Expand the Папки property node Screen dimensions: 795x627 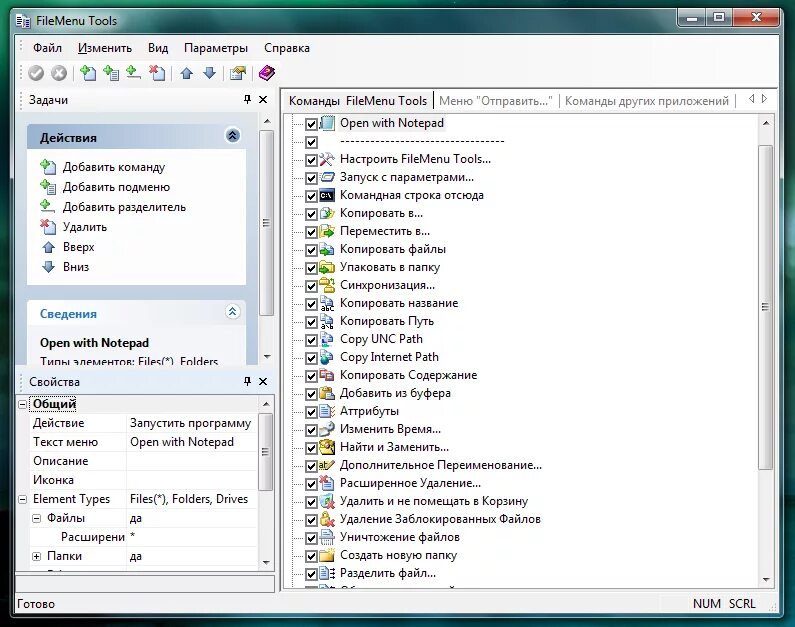tap(37, 557)
